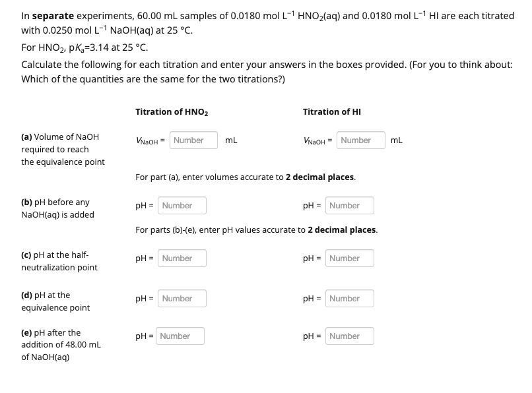The height and width of the screenshot is (393, 532).
Task: Click the Titration of HNO2 heading
Action: pyautogui.click(x=170, y=111)
